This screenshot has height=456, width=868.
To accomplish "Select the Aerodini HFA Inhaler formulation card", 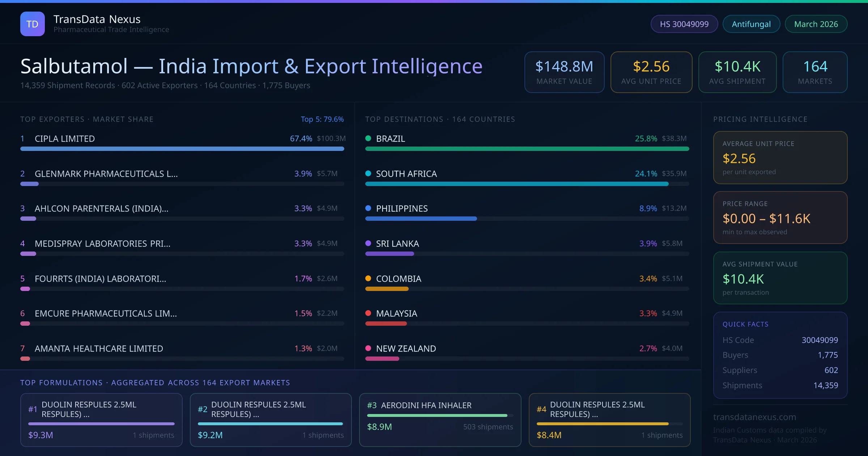I will (x=440, y=420).
